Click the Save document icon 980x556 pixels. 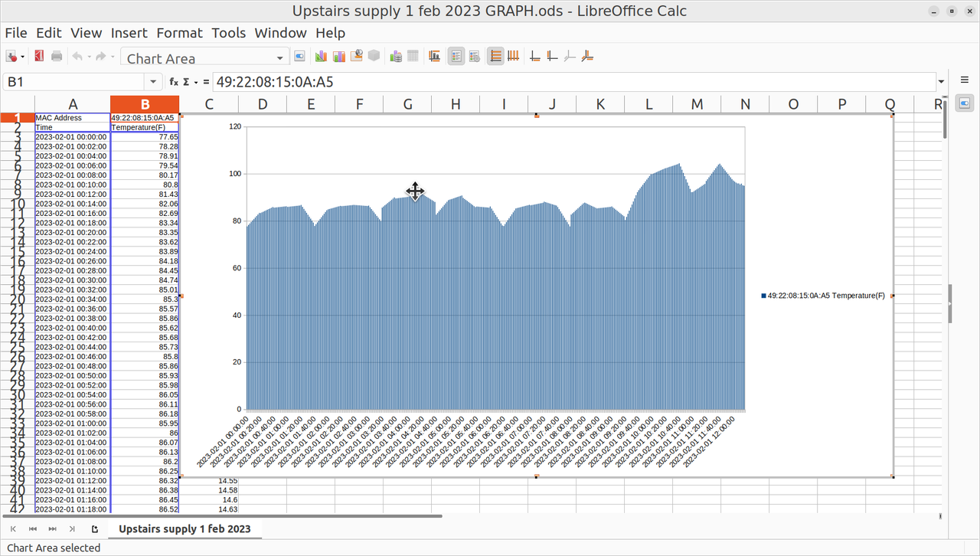(11, 56)
